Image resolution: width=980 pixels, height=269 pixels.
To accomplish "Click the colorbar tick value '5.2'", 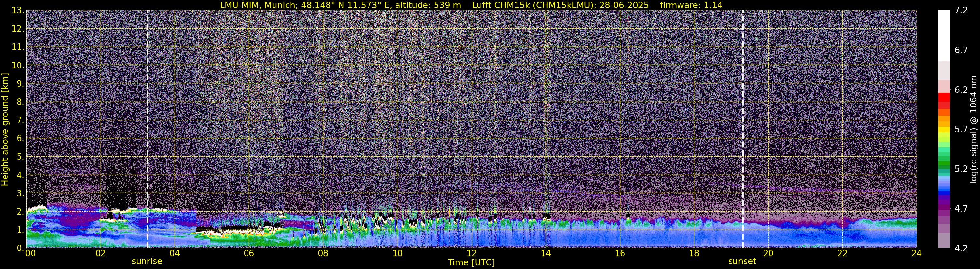I will click(961, 169).
